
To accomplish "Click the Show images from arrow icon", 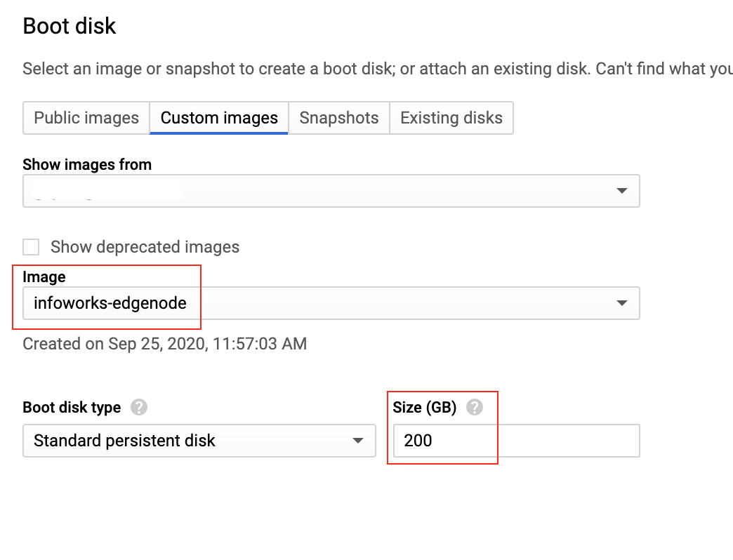I will tap(622, 191).
